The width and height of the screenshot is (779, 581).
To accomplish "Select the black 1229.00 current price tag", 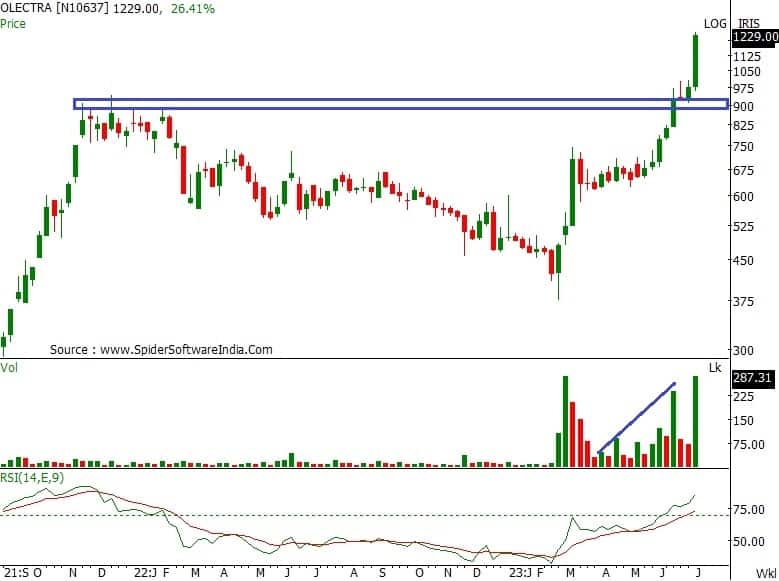I will click(x=754, y=37).
